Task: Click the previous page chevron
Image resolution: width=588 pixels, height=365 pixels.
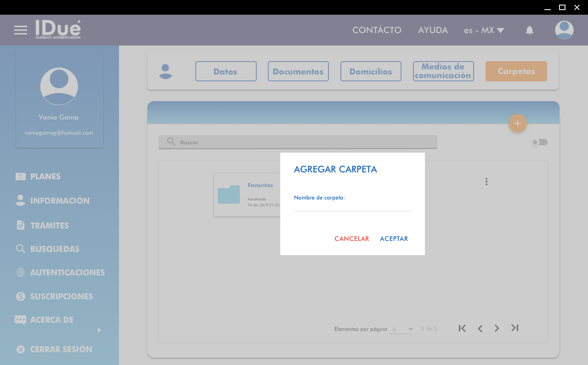Action: coord(480,328)
